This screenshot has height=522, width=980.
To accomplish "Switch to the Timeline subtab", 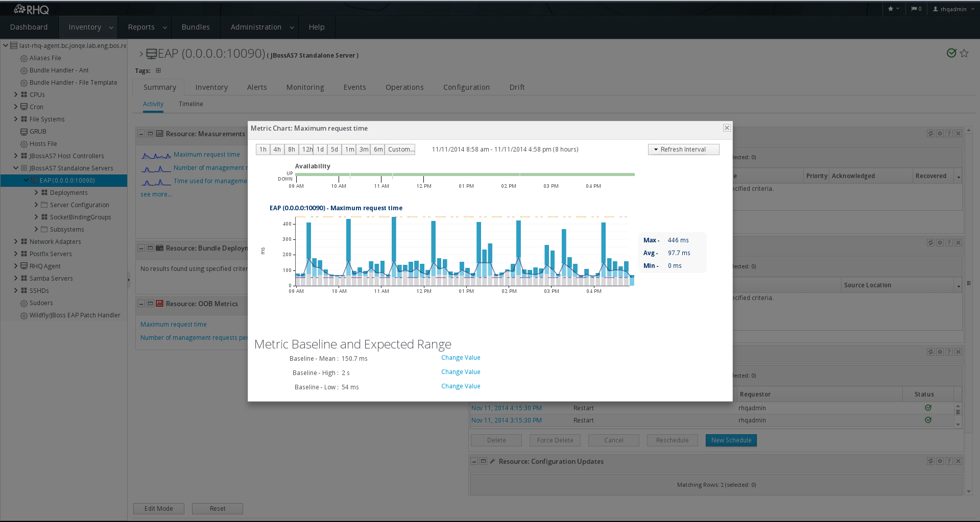I will 190,104.
